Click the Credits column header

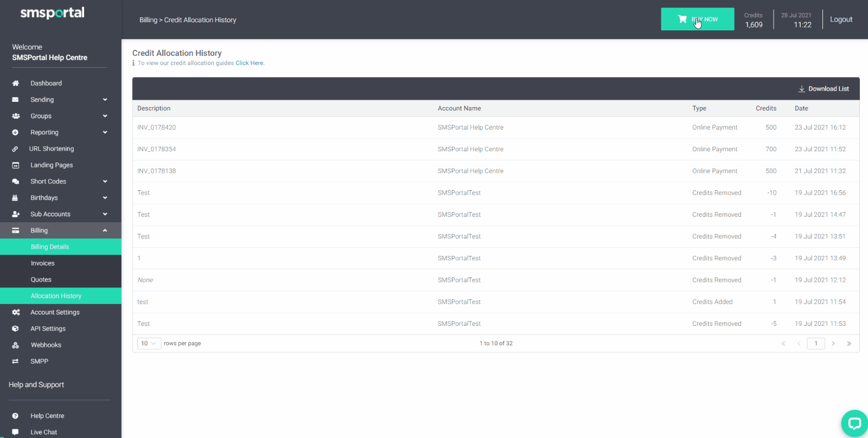(766, 108)
